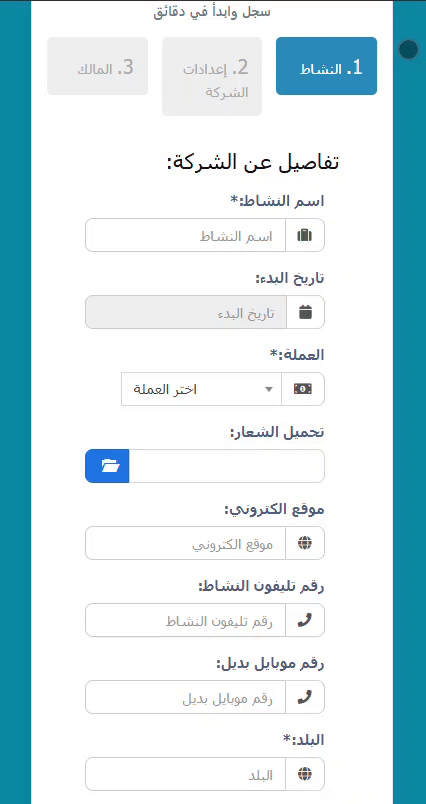The width and height of the screenshot is (426, 804).
Task: Click the money bill icon beside currency
Action: coord(303,389)
